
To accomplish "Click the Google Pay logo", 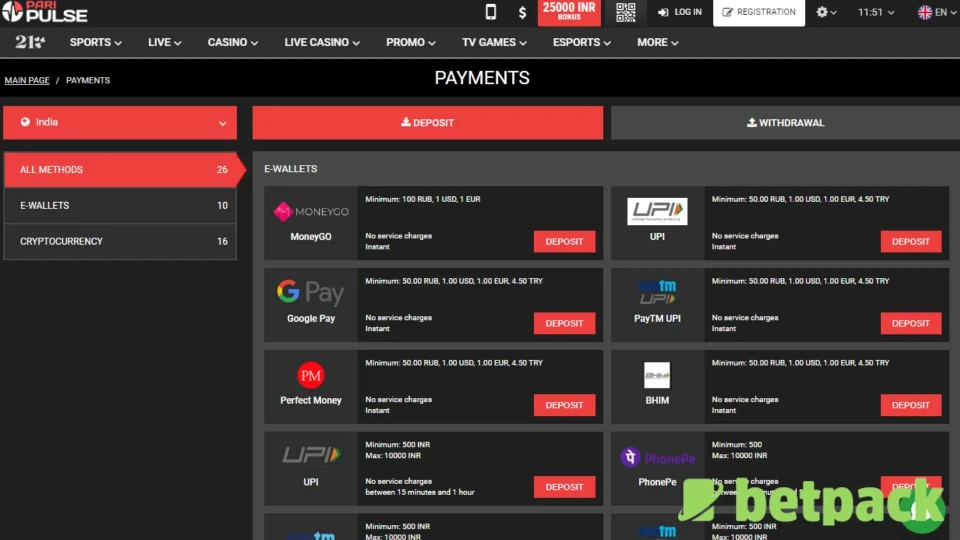I will point(310,293).
